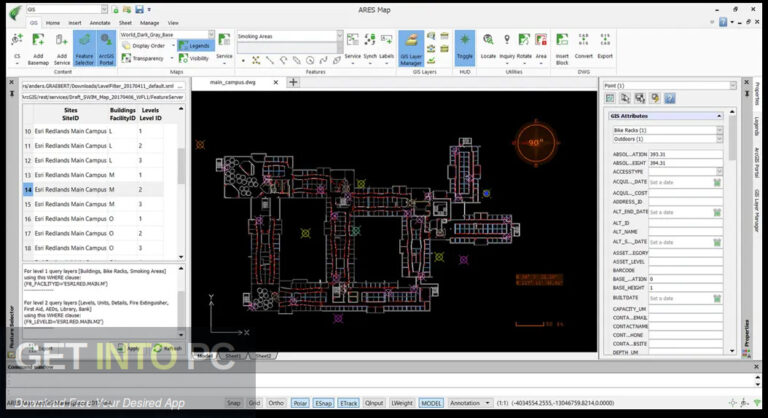
Task: Select row 14 Esri Redlands Main Campus M
Action: pos(93,189)
